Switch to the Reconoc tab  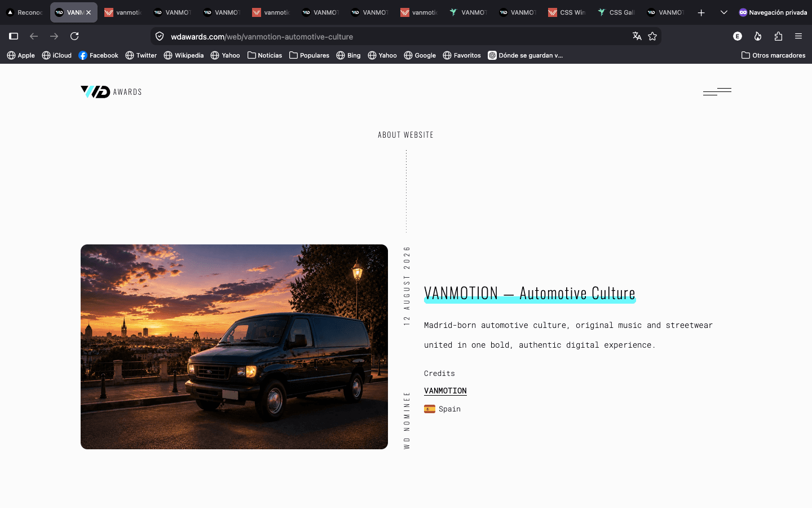pos(25,12)
